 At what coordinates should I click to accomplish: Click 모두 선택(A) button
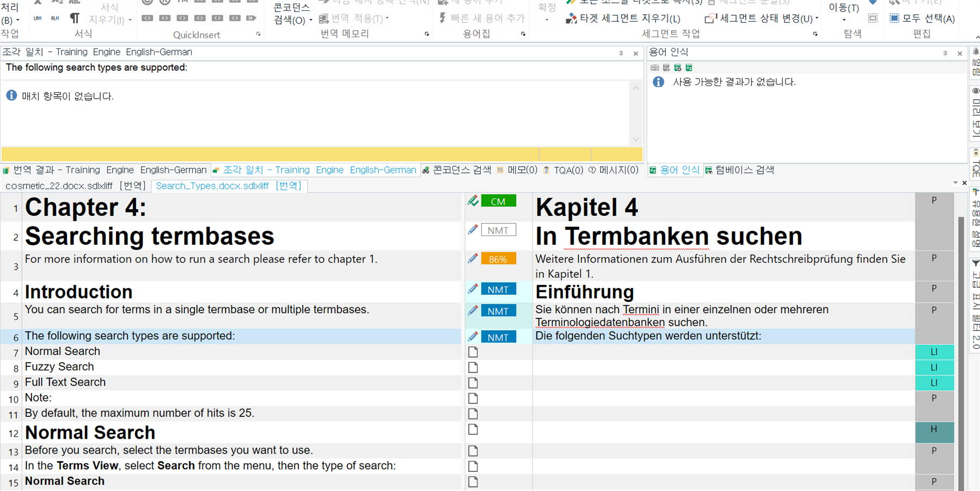click(922, 19)
